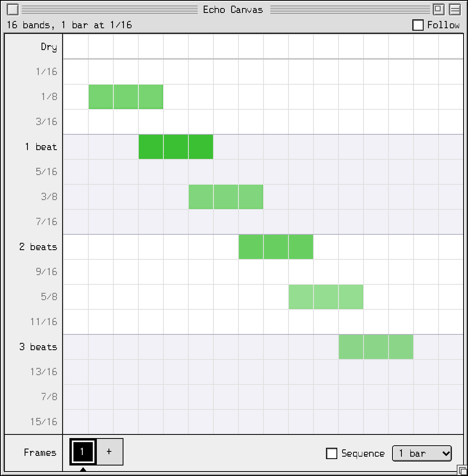This screenshot has height=476, width=468.
Task: Click the "3/8" band label
Action: [49, 197]
